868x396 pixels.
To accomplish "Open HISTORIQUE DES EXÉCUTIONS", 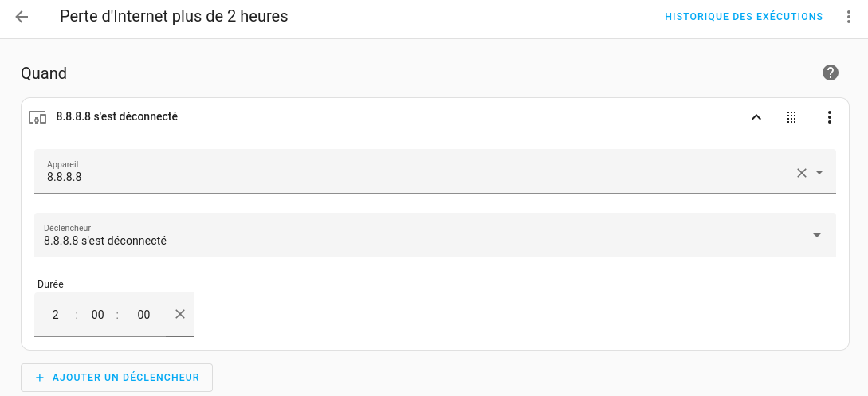I will 744,17.
